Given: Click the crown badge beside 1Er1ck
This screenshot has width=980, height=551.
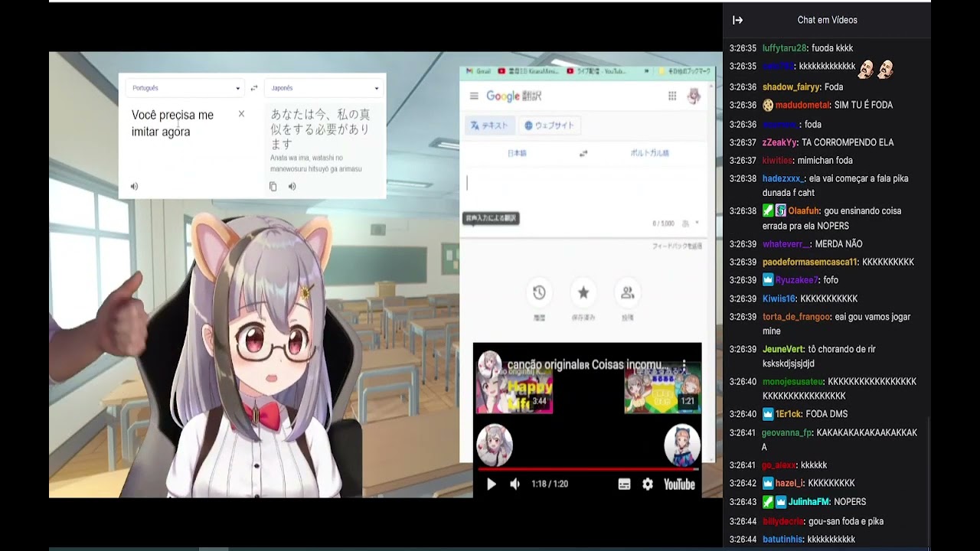Looking at the screenshot, I should pos(768,414).
